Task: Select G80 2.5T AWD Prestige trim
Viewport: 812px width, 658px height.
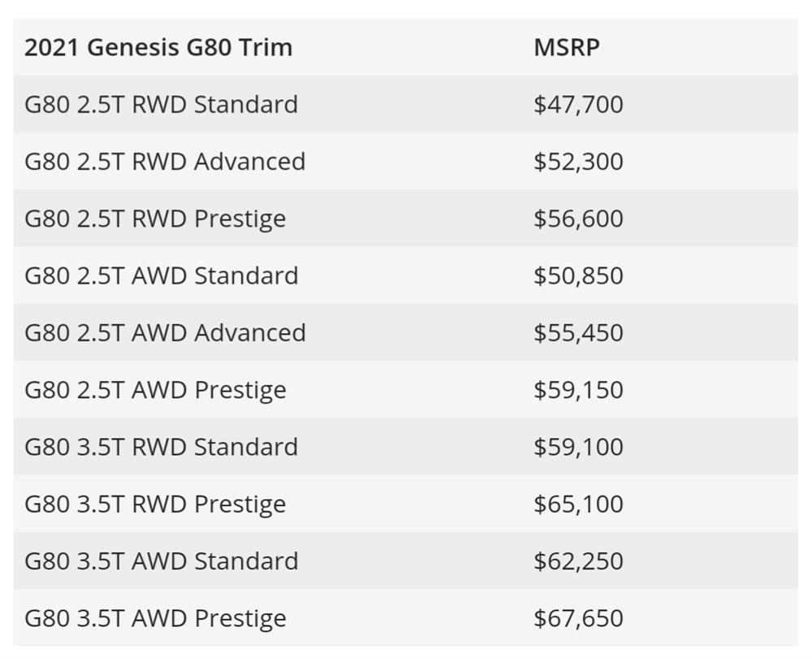Action: pyautogui.click(x=155, y=391)
